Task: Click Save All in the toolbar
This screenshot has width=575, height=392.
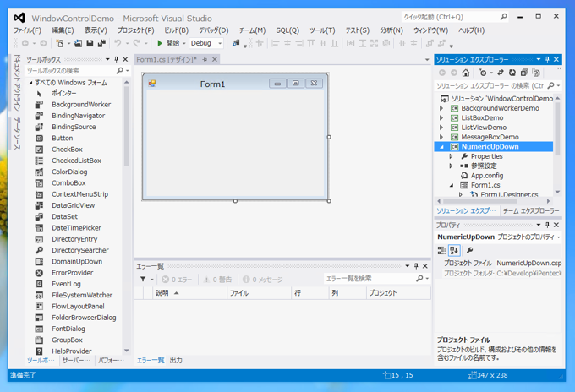Action: tap(101, 43)
